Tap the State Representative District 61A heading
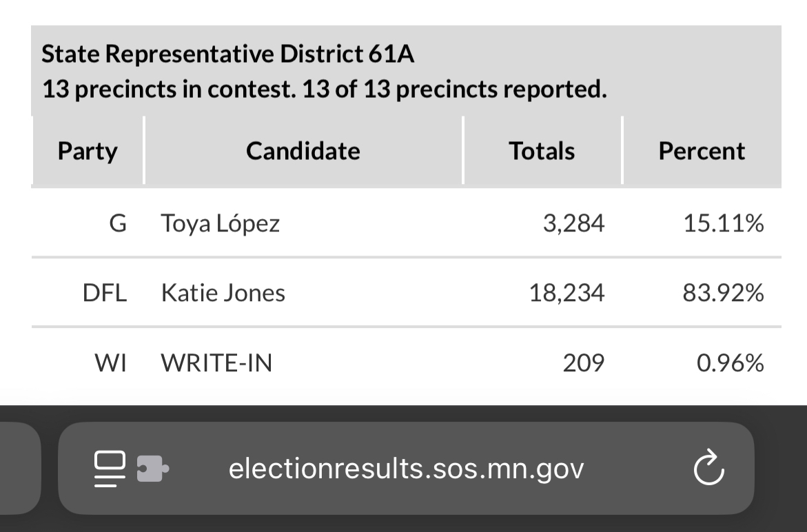 click(228, 54)
